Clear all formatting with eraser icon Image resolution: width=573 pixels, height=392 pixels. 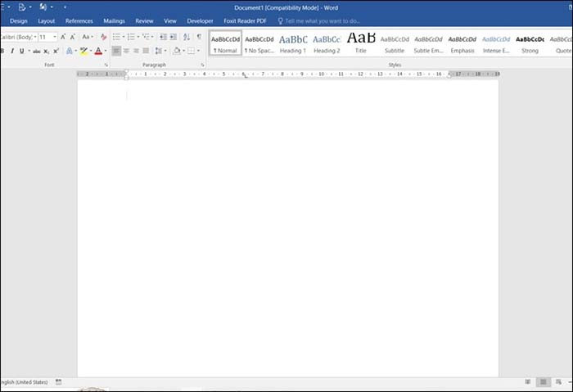click(x=103, y=37)
